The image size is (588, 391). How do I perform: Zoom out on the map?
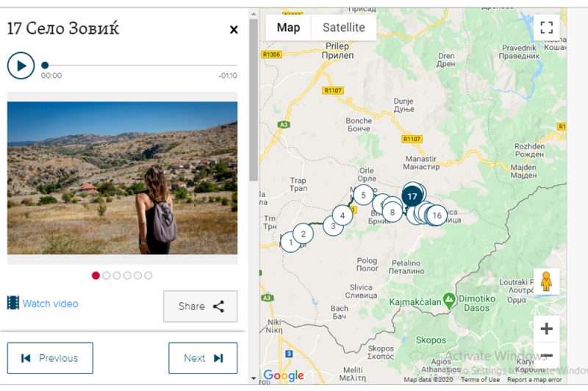546,356
